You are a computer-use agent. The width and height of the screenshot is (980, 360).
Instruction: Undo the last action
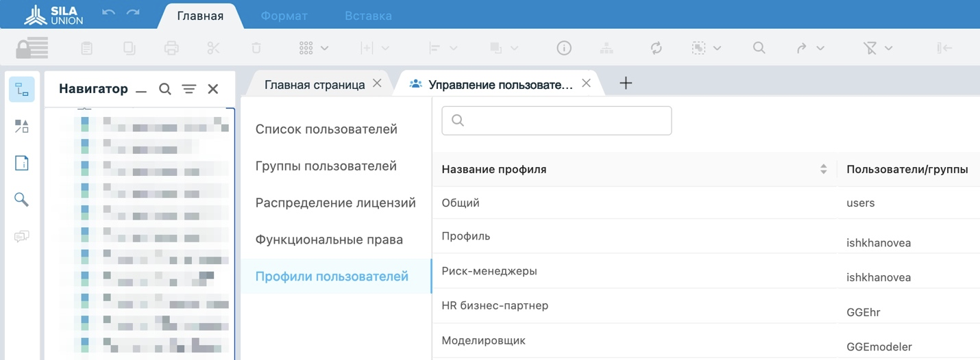108,13
